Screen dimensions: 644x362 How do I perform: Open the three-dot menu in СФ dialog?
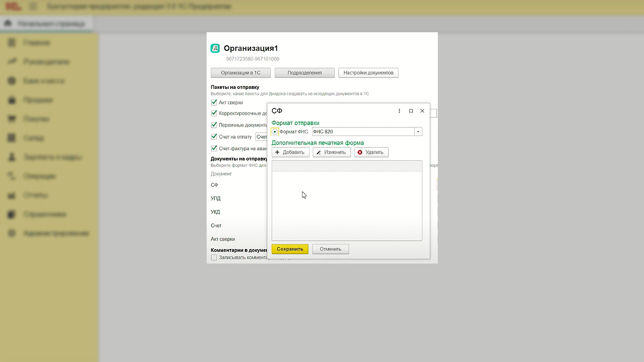399,111
